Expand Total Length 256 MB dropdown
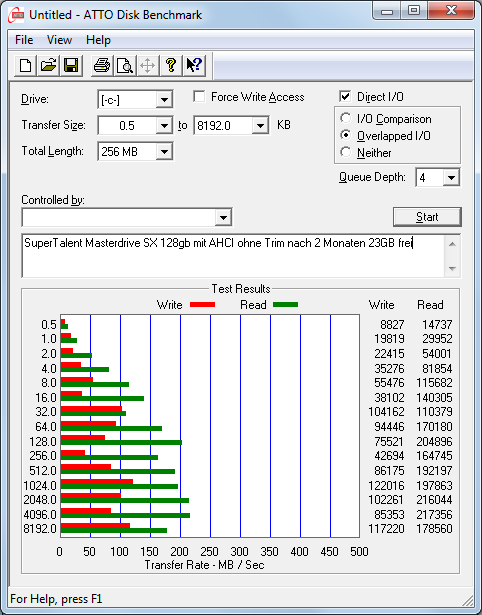The width and height of the screenshot is (482, 615). point(164,151)
